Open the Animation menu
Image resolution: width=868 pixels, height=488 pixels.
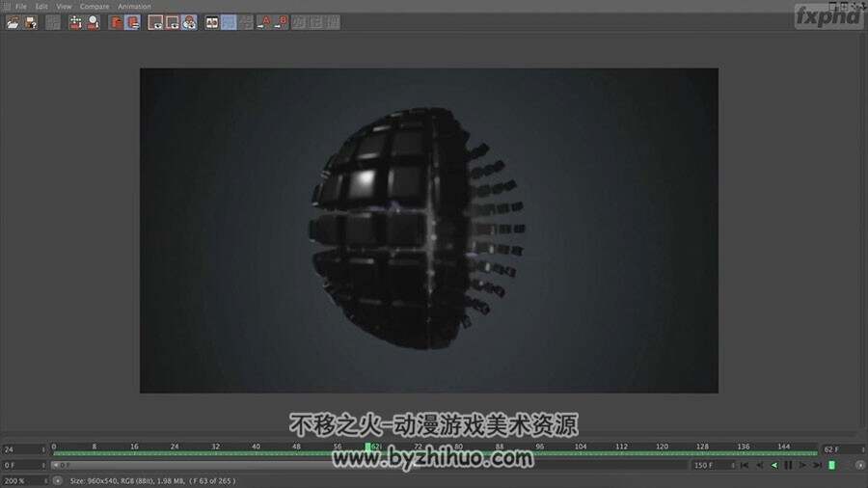pyautogui.click(x=134, y=6)
